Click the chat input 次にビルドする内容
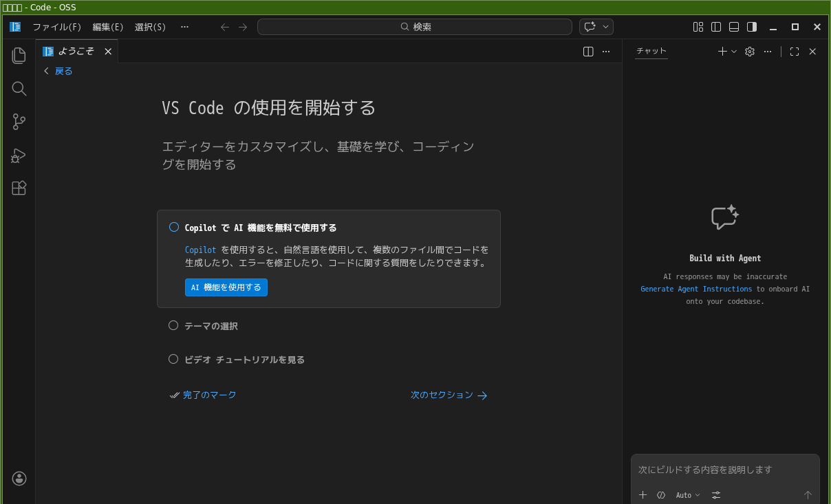The height and width of the screenshot is (504, 831). pos(725,470)
